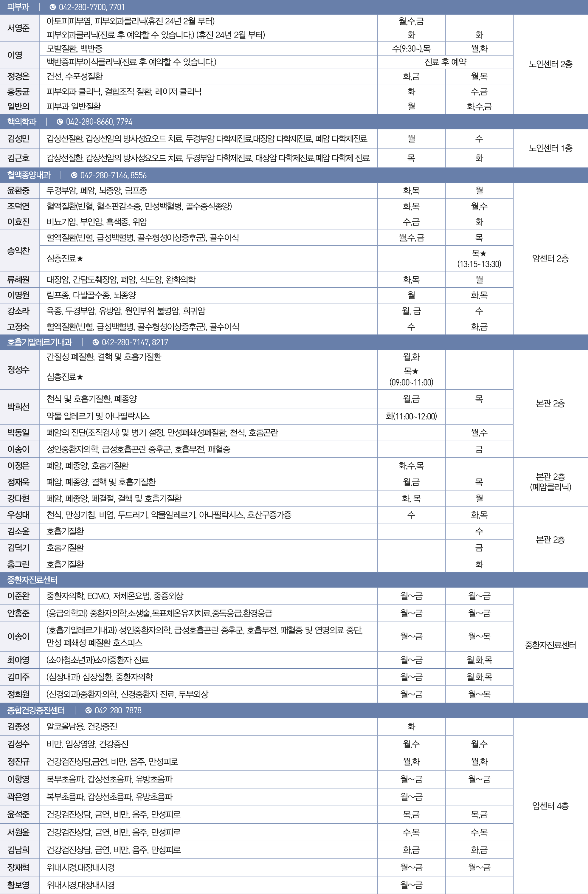Click time slot (09:00~11:00)
The height and width of the screenshot is (894, 588).
point(411,382)
